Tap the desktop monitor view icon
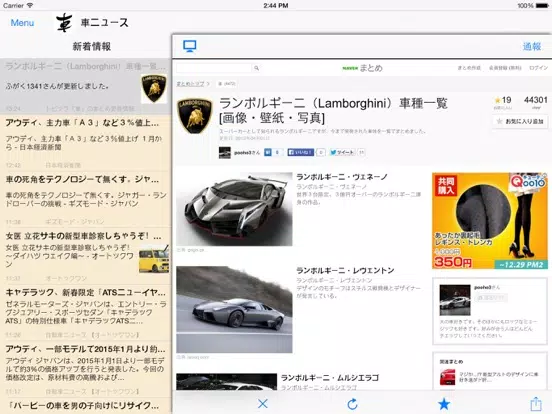552x414 pixels. (x=190, y=46)
